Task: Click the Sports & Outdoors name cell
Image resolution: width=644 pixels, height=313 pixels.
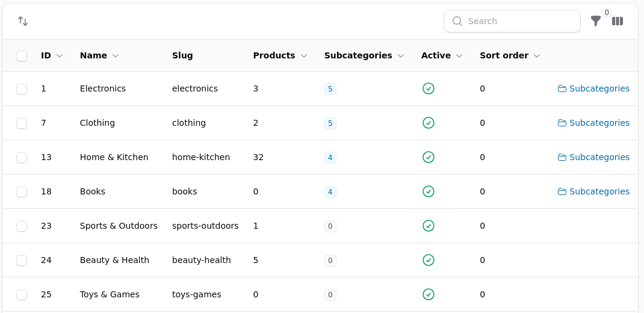Action: pos(119,226)
